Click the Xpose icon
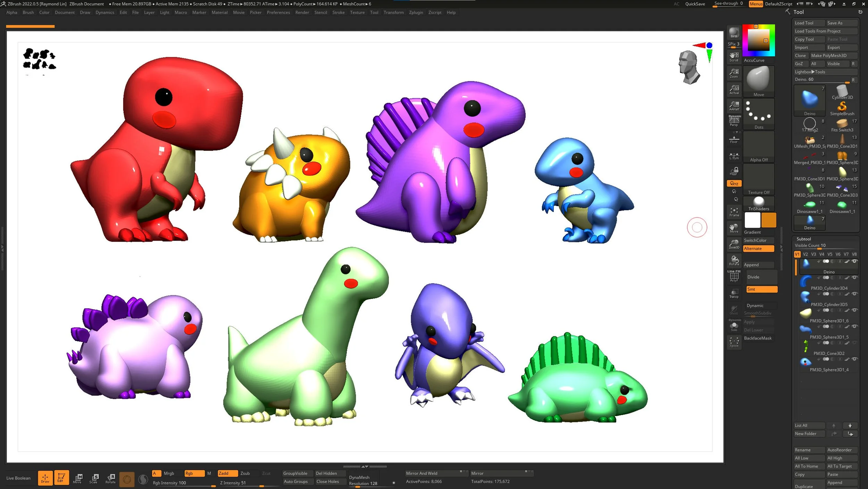 click(x=734, y=342)
